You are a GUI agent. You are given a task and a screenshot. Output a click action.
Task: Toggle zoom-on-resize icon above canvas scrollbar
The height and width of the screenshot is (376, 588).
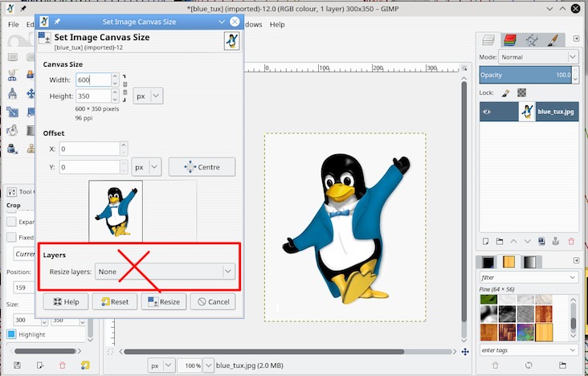pyautogui.click(x=464, y=68)
